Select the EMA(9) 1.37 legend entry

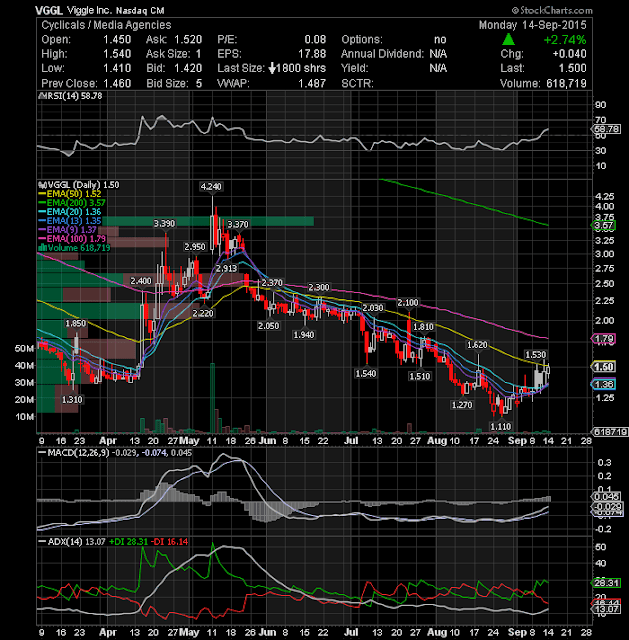tap(67, 230)
